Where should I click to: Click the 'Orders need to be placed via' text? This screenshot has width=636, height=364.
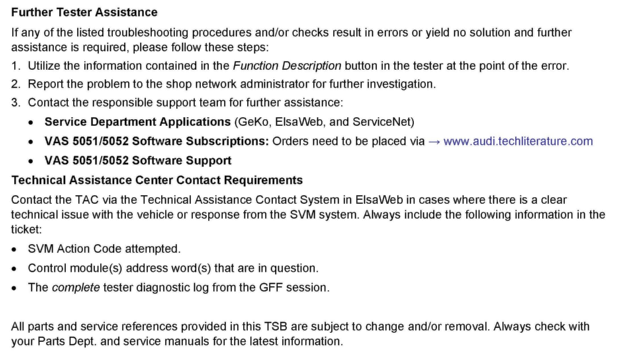pos(348,141)
